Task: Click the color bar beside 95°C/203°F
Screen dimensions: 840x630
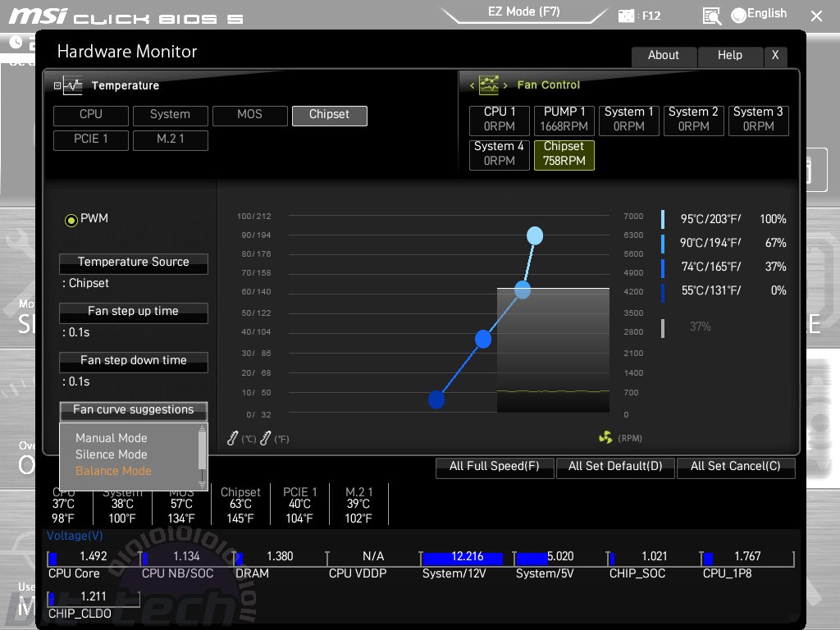Action: click(663, 220)
